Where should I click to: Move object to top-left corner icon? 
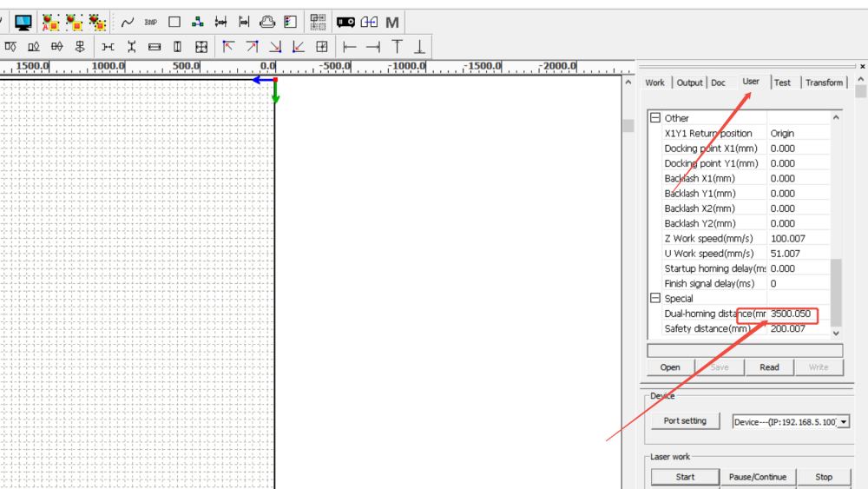coord(228,47)
